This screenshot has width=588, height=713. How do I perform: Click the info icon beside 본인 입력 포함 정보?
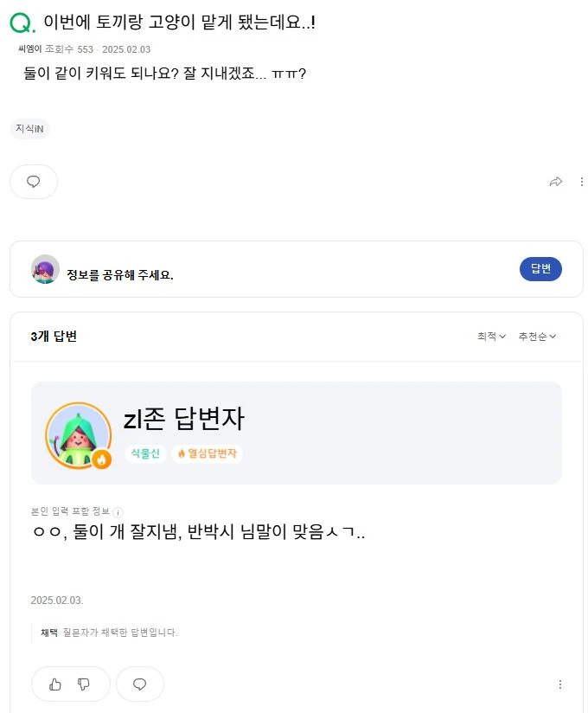coord(118,512)
